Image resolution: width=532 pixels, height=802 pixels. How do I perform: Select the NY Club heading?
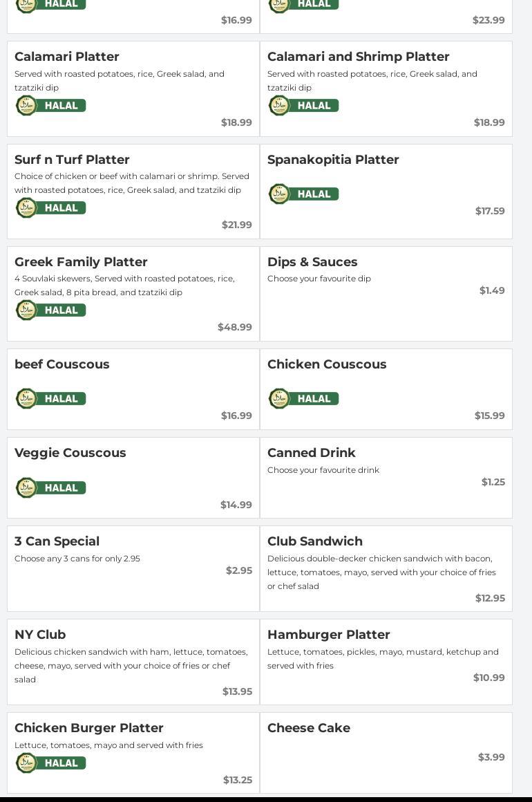pos(40,635)
